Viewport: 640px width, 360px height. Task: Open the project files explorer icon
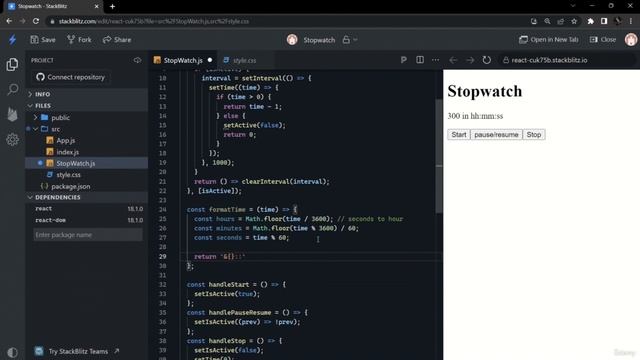(x=12, y=64)
